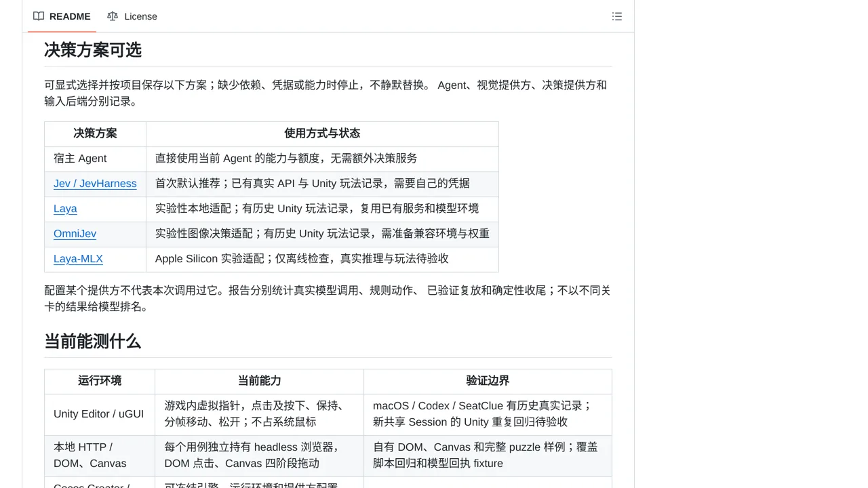Click the 使用方式与状态 column header

coord(322,134)
